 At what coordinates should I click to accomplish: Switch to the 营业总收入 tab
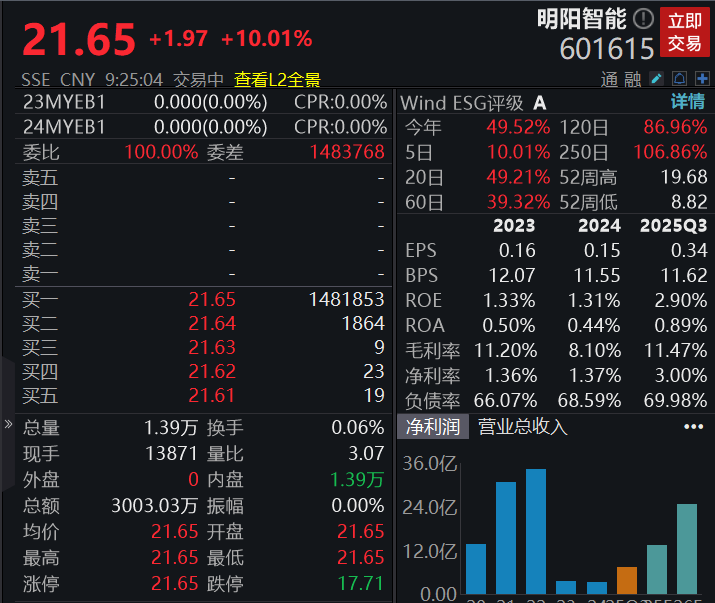point(522,427)
